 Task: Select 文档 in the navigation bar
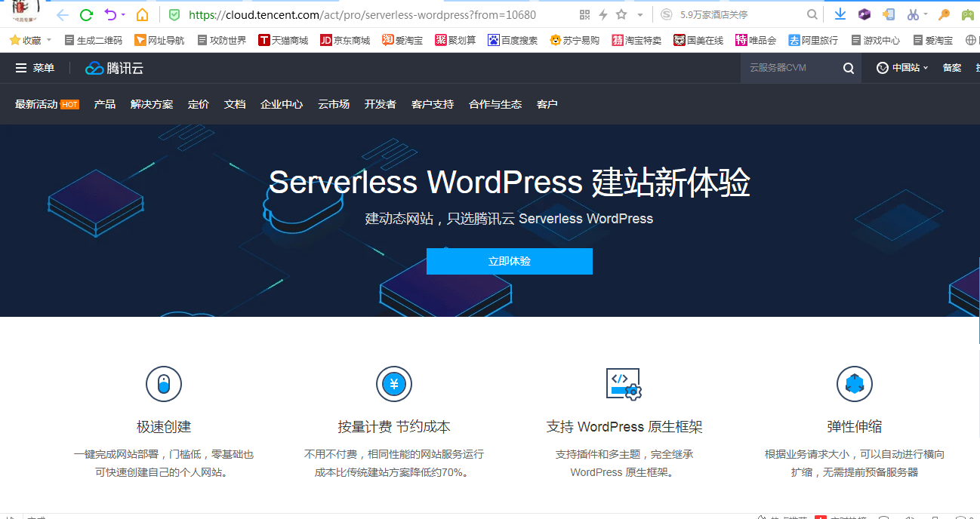pyautogui.click(x=235, y=104)
